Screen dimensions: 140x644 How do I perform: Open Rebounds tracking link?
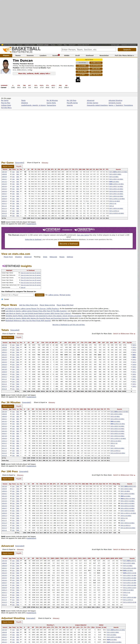53,257
